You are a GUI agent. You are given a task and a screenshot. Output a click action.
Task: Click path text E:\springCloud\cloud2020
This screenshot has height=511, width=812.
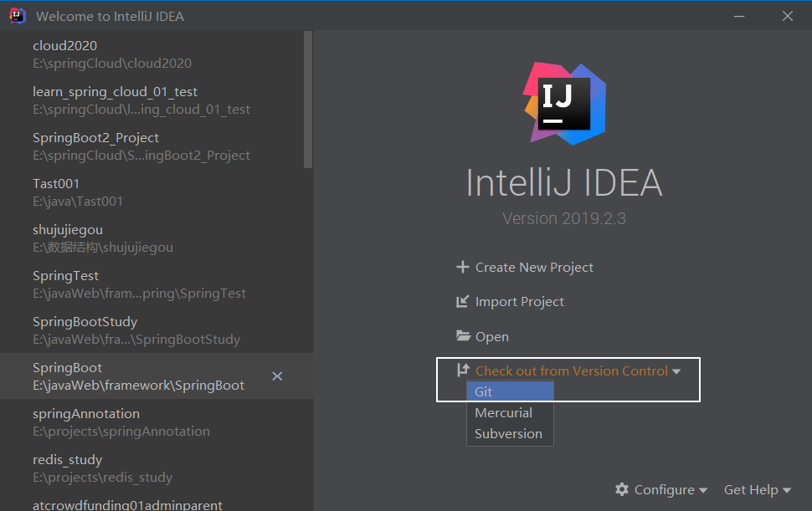point(112,63)
